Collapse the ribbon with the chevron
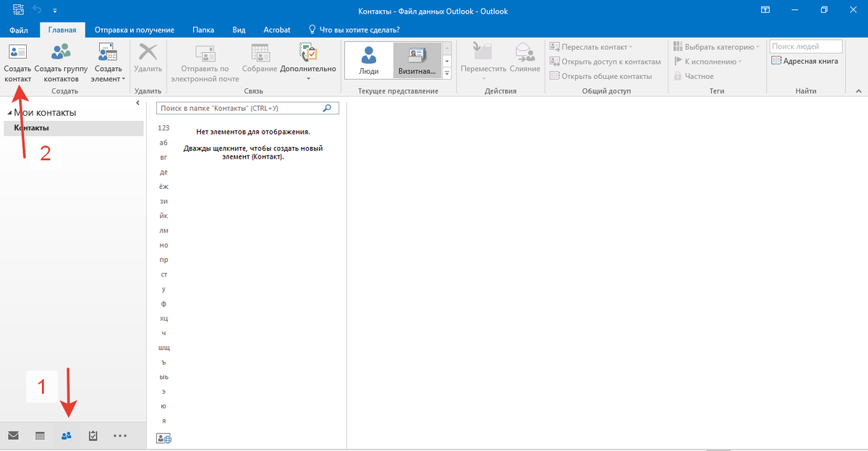The image size is (868, 451). pyautogui.click(x=859, y=92)
